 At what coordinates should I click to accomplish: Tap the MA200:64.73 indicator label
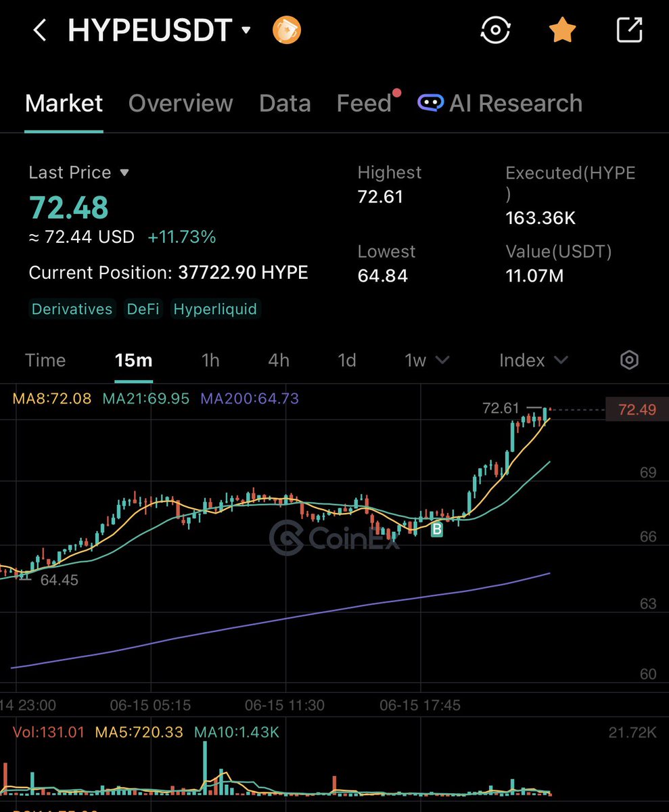250,399
